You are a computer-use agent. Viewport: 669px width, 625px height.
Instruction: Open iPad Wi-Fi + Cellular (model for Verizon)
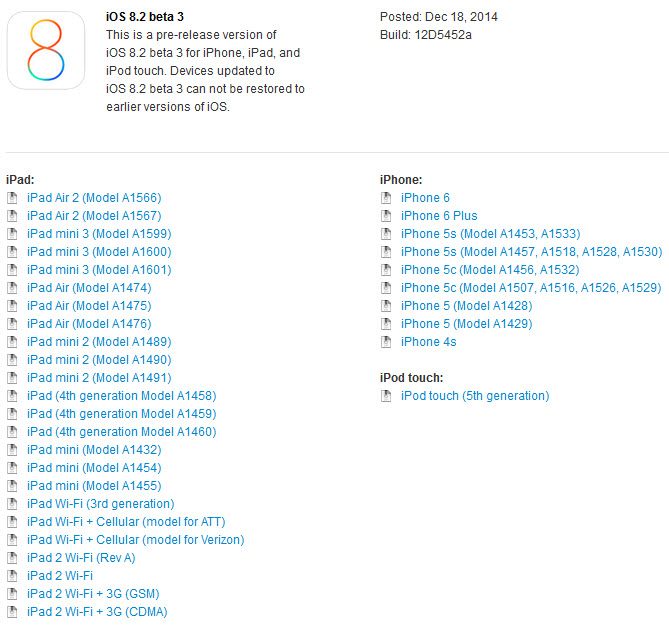(136, 540)
